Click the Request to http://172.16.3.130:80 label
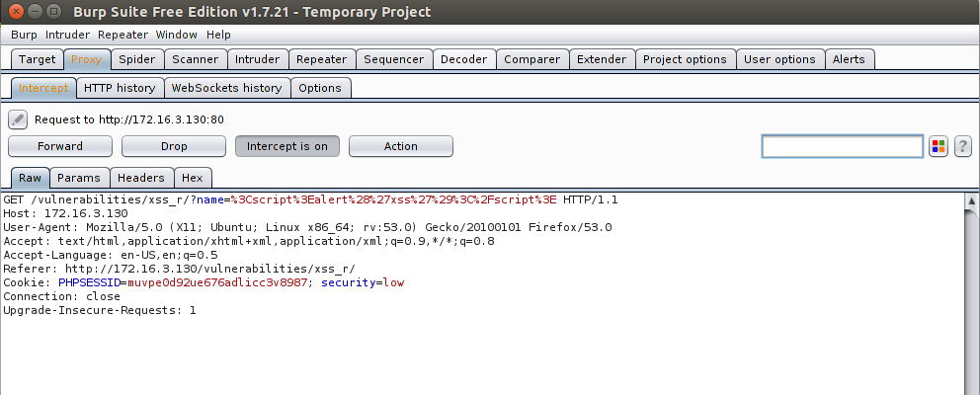The width and height of the screenshot is (980, 395). pos(129,119)
